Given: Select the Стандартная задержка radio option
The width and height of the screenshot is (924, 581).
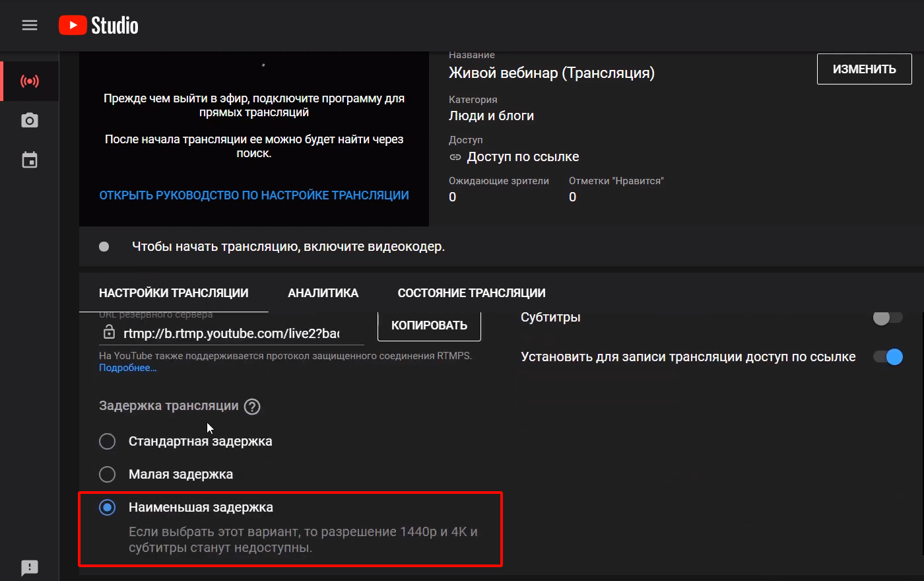Looking at the screenshot, I should click(107, 441).
